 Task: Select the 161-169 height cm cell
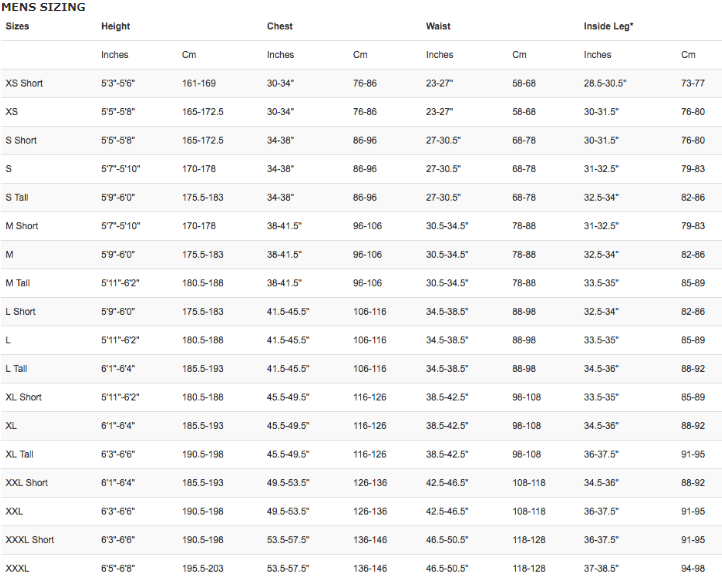click(x=199, y=83)
